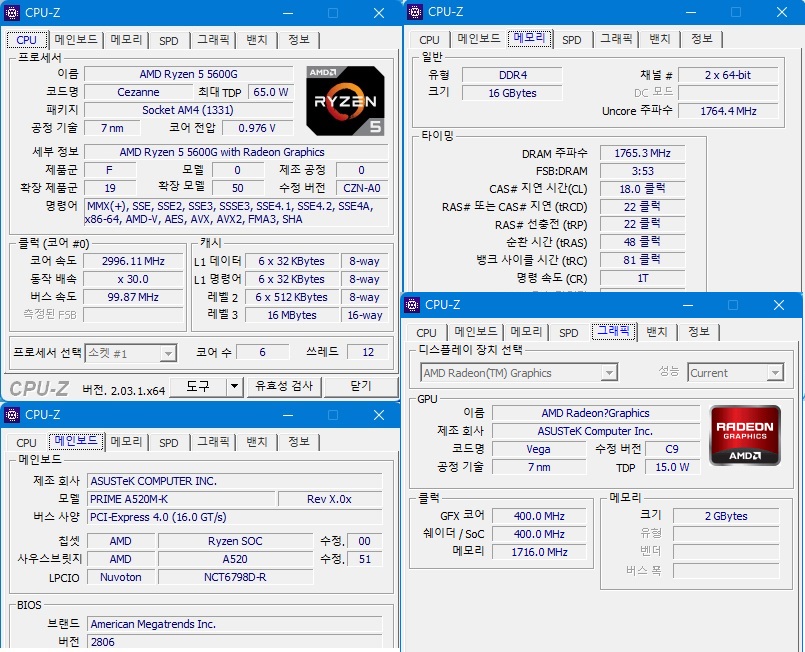Click the AMD Ryzen 5 logo image

click(345, 101)
